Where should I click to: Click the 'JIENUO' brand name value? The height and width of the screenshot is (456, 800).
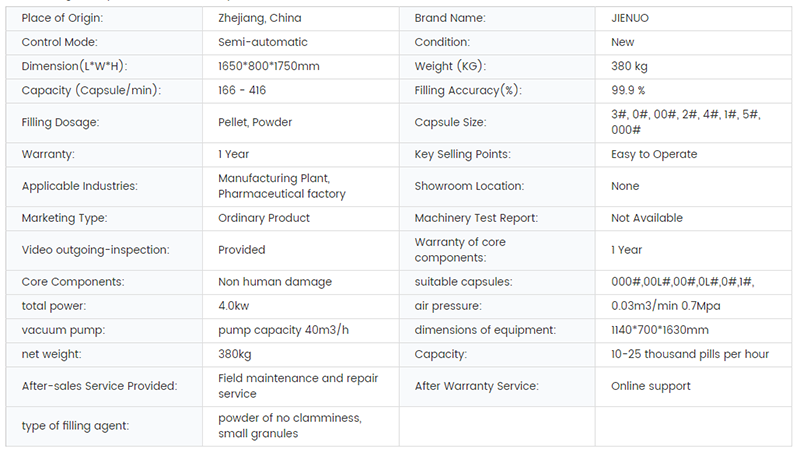[x=632, y=18]
